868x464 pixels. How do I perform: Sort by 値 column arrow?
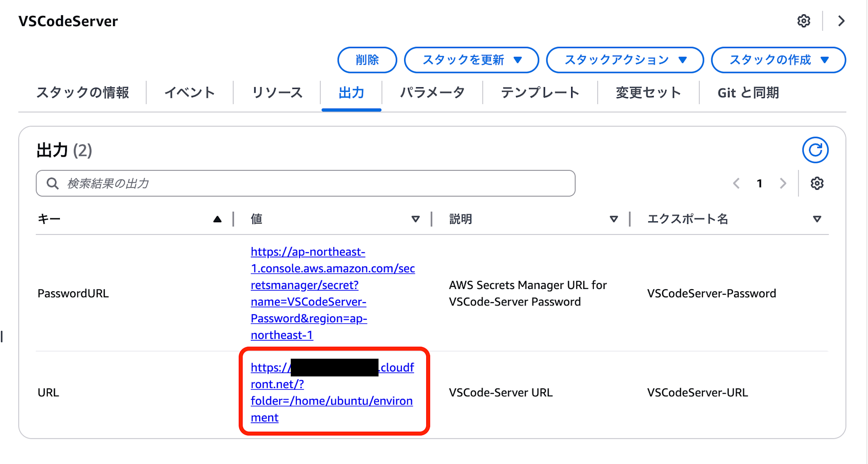[415, 219]
